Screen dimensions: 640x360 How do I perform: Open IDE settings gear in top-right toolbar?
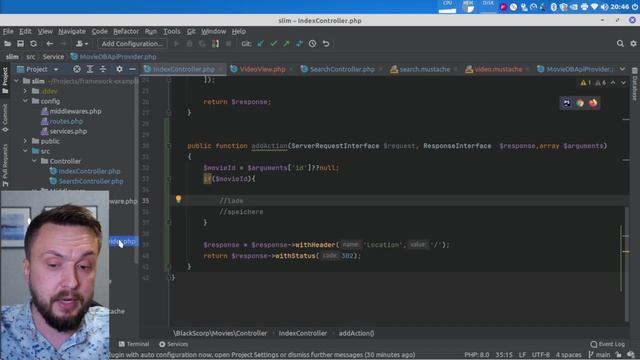click(x=633, y=44)
